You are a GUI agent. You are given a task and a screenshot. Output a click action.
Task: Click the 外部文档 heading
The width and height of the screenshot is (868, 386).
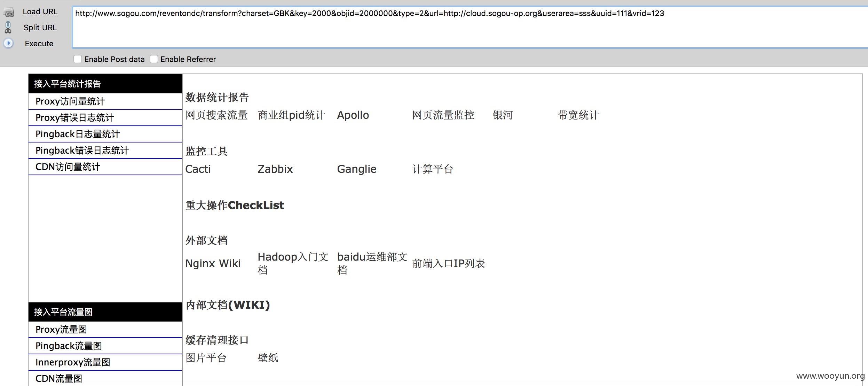pos(206,240)
